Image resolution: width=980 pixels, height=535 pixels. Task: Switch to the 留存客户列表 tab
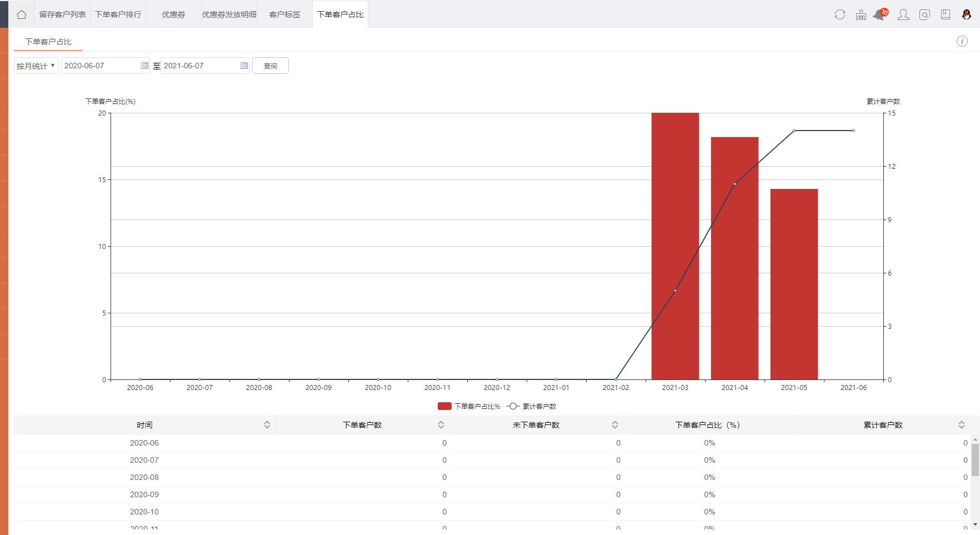click(62, 14)
